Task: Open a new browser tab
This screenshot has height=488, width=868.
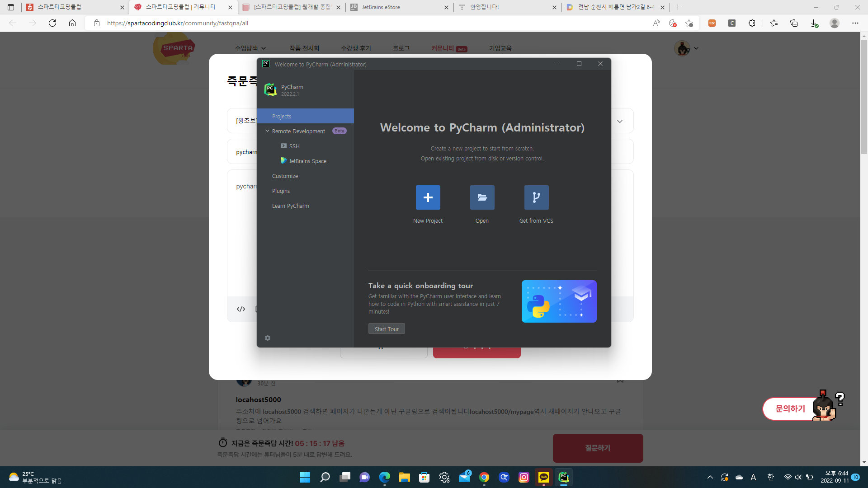Action: pyautogui.click(x=678, y=7)
